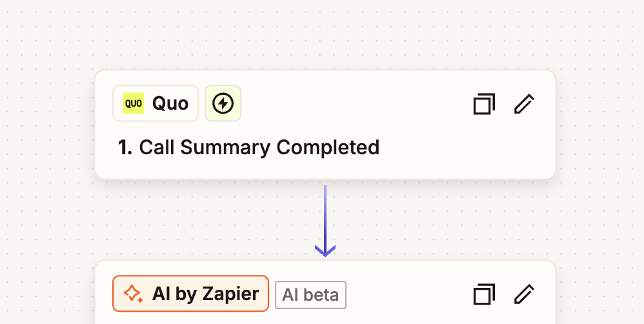Click the pencil edit icon on the Quo step
This screenshot has height=324, width=644.
(x=524, y=104)
